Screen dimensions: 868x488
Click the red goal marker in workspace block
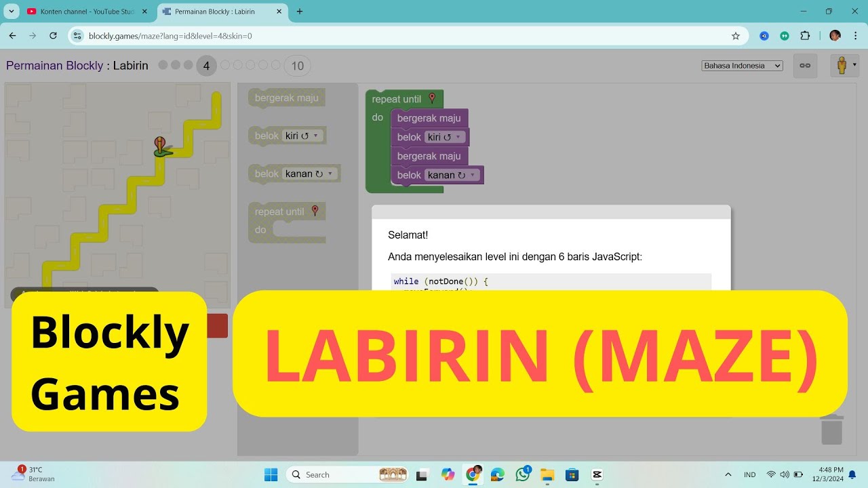coord(432,98)
